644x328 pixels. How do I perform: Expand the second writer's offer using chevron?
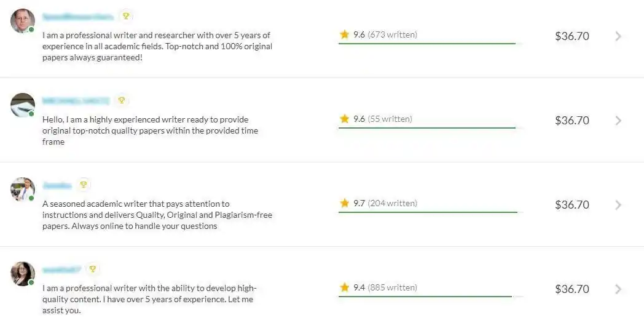pos(618,121)
